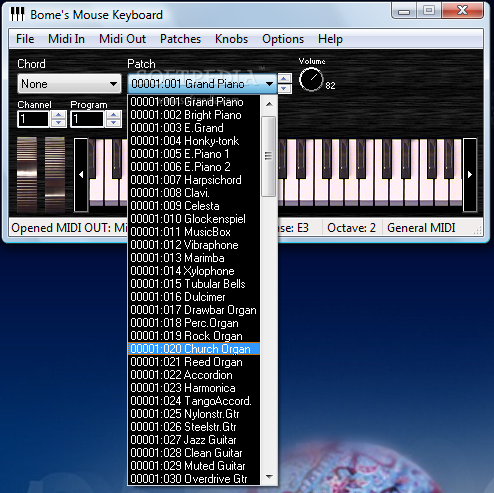Click the General MIDI status entry
The width and height of the screenshot is (494, 493).
click(x=421, y=228)
